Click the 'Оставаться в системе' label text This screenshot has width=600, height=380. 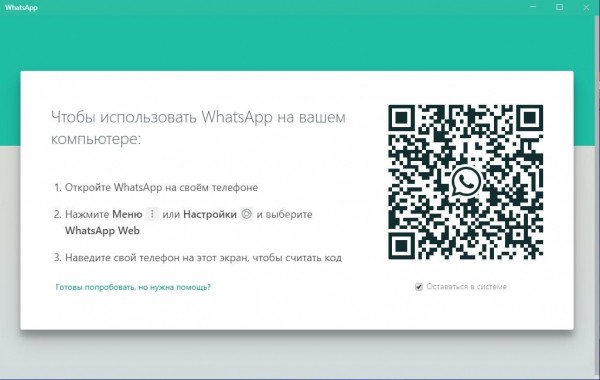466,287
